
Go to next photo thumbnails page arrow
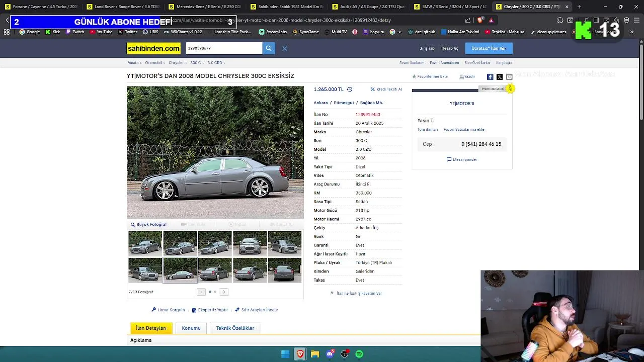[x=224, y=292]
